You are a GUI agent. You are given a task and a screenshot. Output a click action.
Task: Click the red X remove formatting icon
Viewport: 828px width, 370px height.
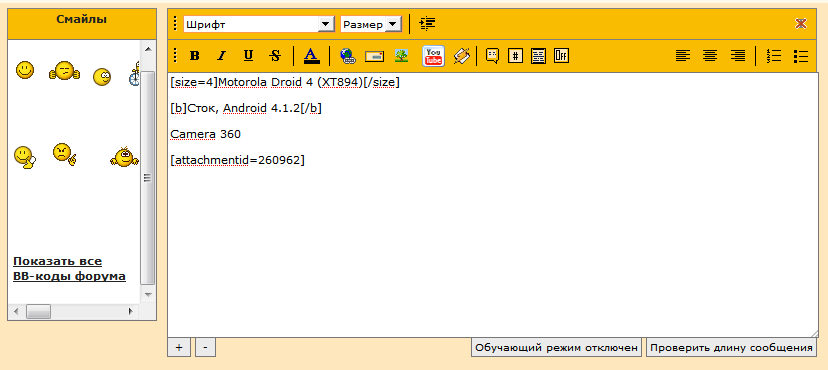click(x=801, y=24)
